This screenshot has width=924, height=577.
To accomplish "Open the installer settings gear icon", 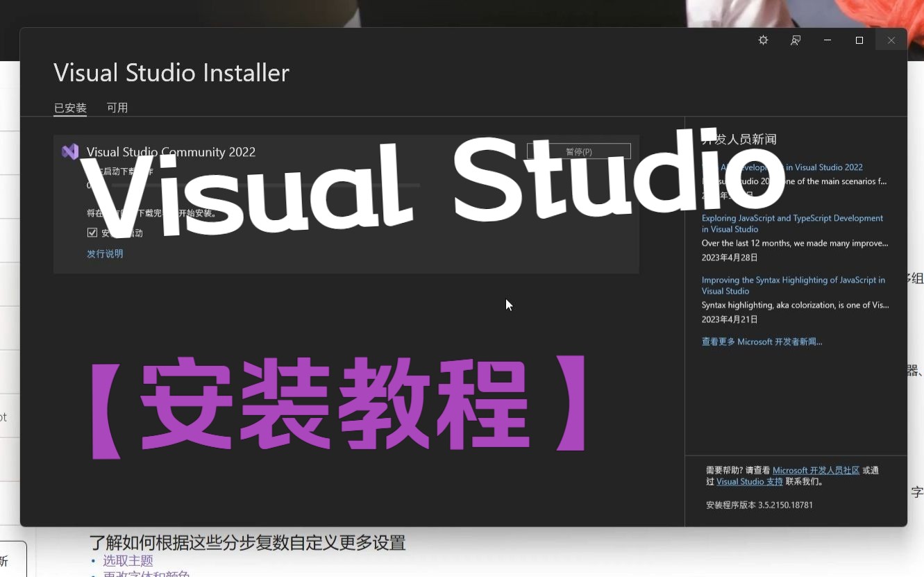I will coord(763,40).
